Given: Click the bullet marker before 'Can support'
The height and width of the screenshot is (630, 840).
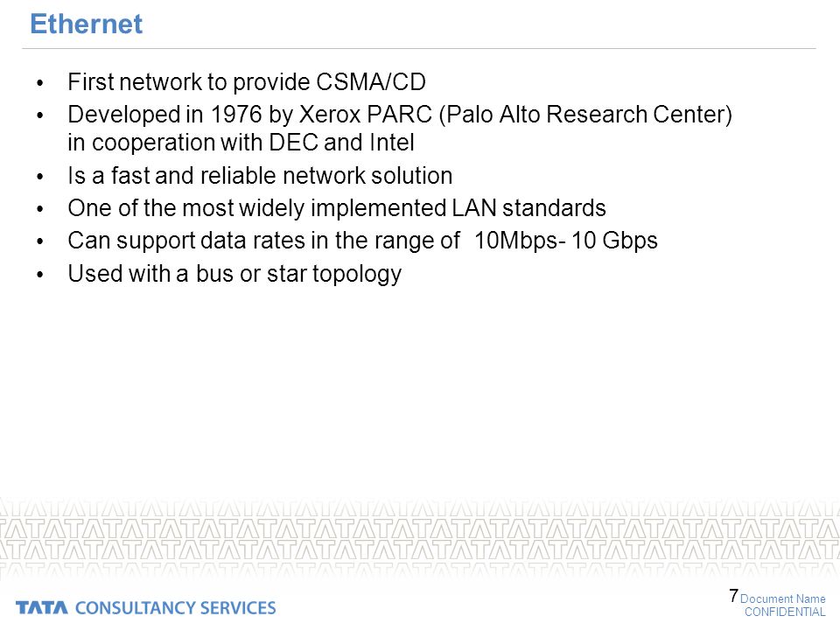Looking at the screenshot, I should coord(39,241).
